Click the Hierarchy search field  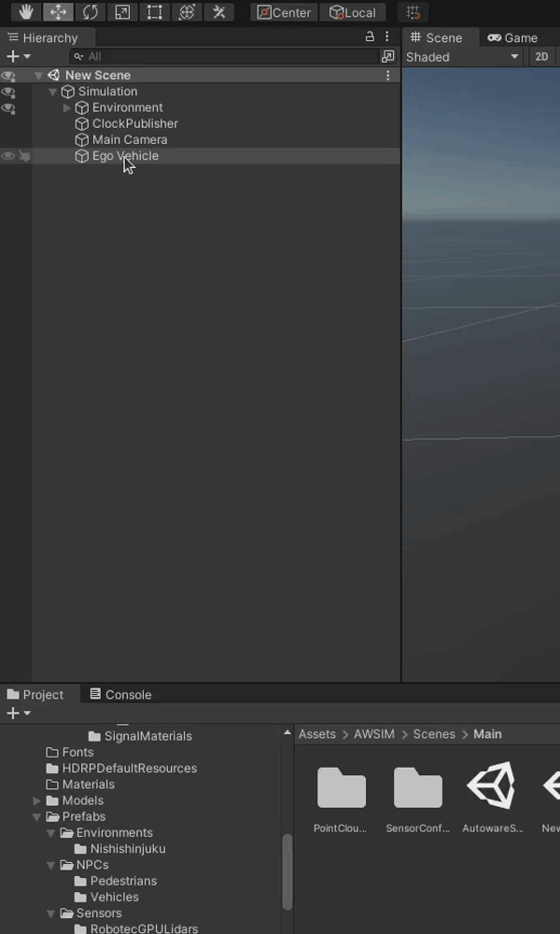224,57
